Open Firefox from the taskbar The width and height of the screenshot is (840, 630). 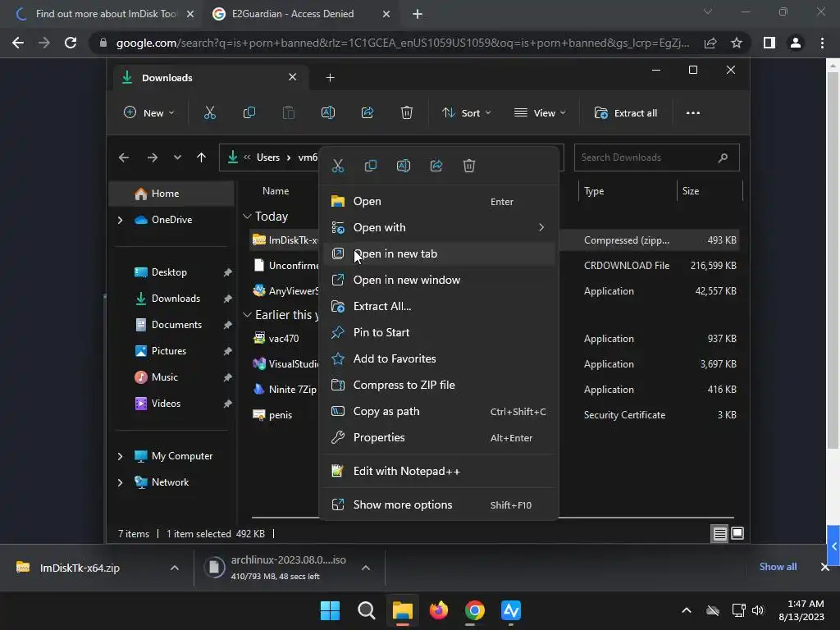439,610
